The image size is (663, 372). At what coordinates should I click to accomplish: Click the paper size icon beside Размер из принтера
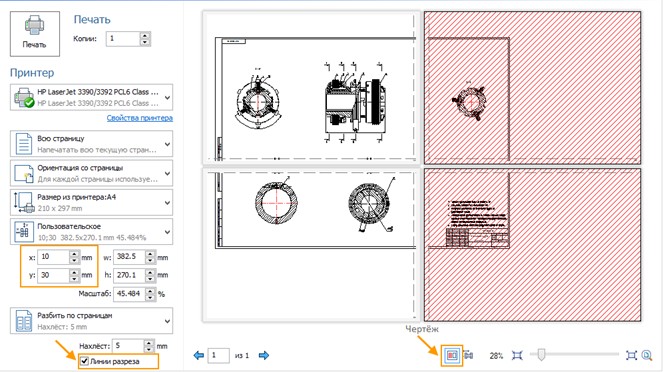[x=24, y=202]
